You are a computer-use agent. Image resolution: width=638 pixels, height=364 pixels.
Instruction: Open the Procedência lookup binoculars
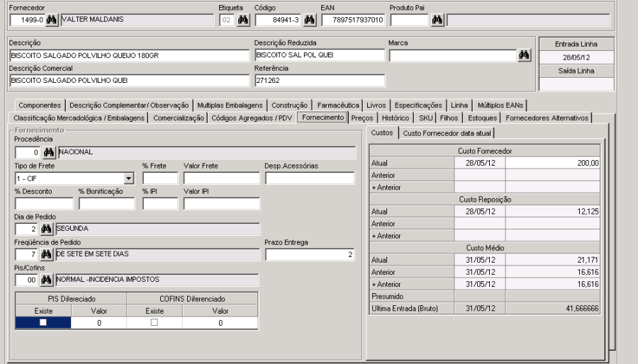49,152
